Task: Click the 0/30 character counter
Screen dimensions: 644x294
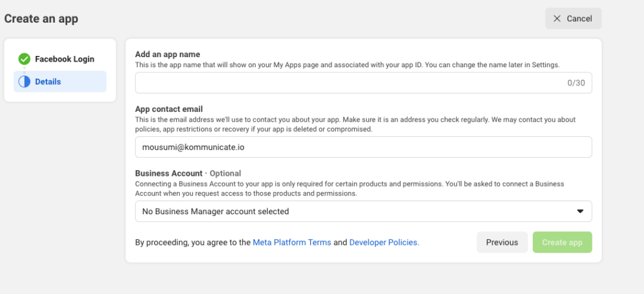Action: coord(576,83)
